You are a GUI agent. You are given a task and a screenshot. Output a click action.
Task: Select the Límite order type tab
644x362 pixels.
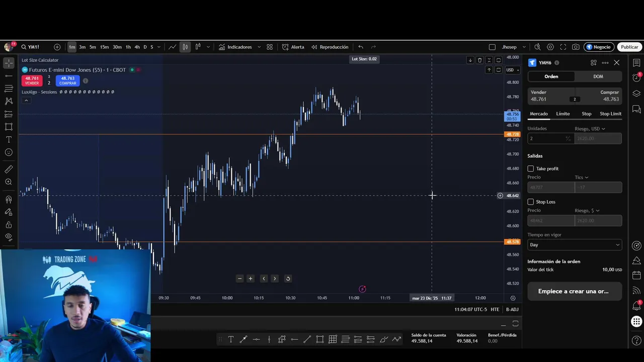coord(563,114)
